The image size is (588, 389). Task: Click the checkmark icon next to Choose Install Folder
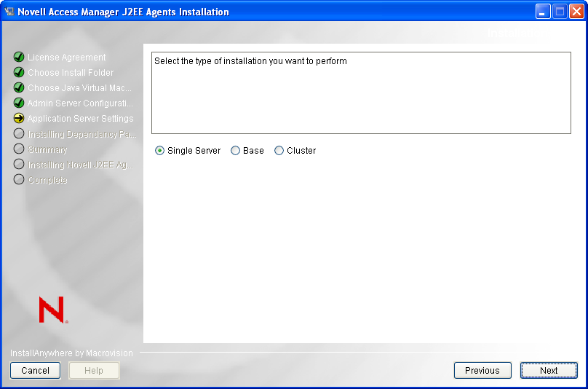tap(19, 73)
